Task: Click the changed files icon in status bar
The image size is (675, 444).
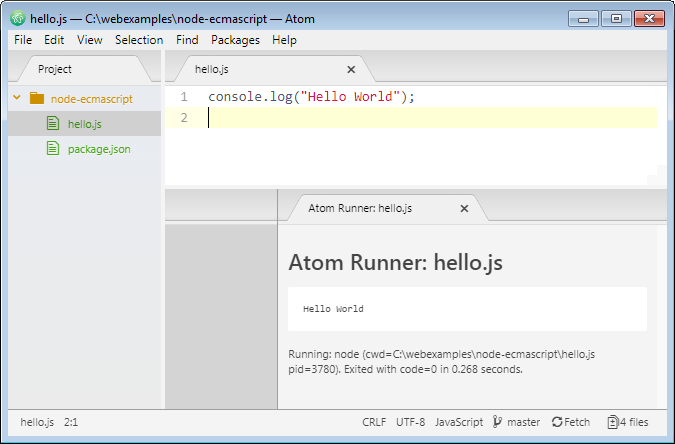Action: click(x=613, y=422)
